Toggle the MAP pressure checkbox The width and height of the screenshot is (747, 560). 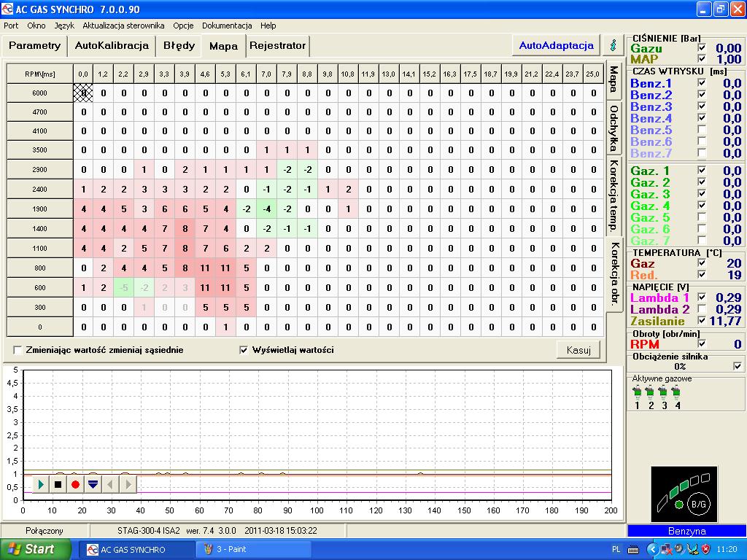point(702,58)
